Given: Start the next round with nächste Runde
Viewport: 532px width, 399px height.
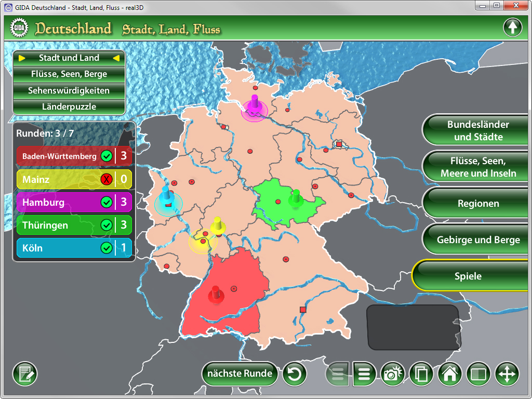Looking at the screenshot, I should pyautogui.click(x=240, y=374).
